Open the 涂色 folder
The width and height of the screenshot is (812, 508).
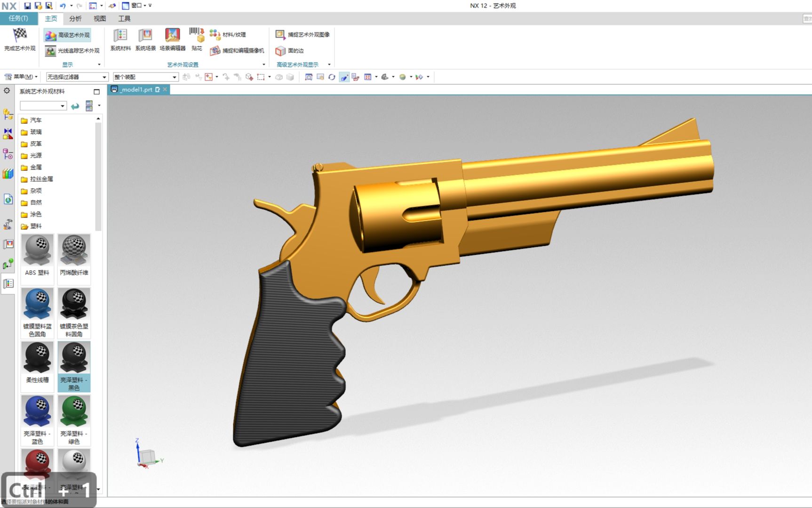point(31,214)
